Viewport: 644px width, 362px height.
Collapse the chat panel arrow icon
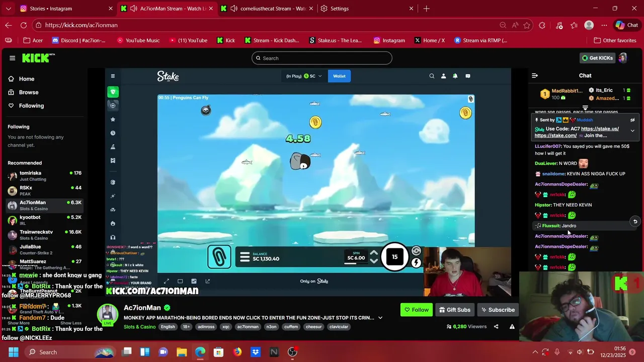click(x=535, y=75)
